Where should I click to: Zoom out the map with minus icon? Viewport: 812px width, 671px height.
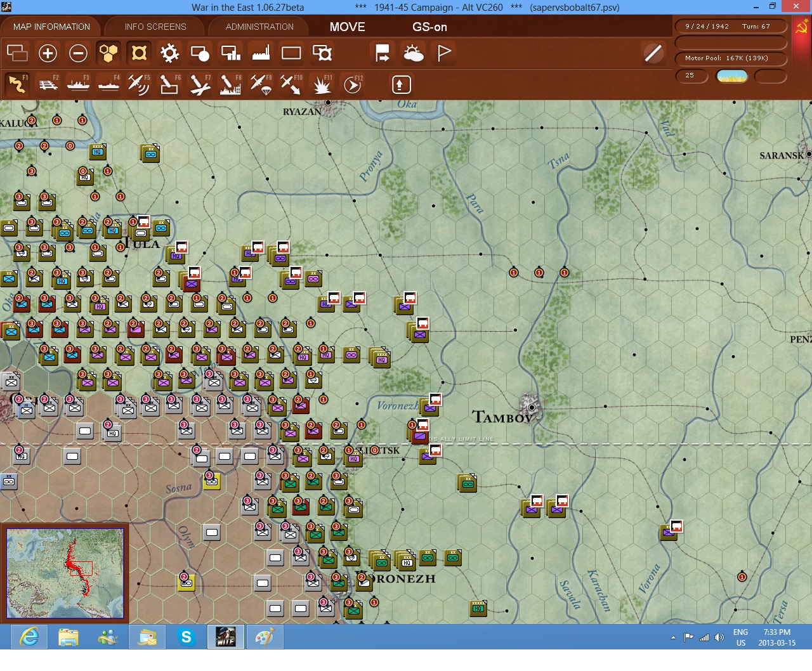coord(78,53)
